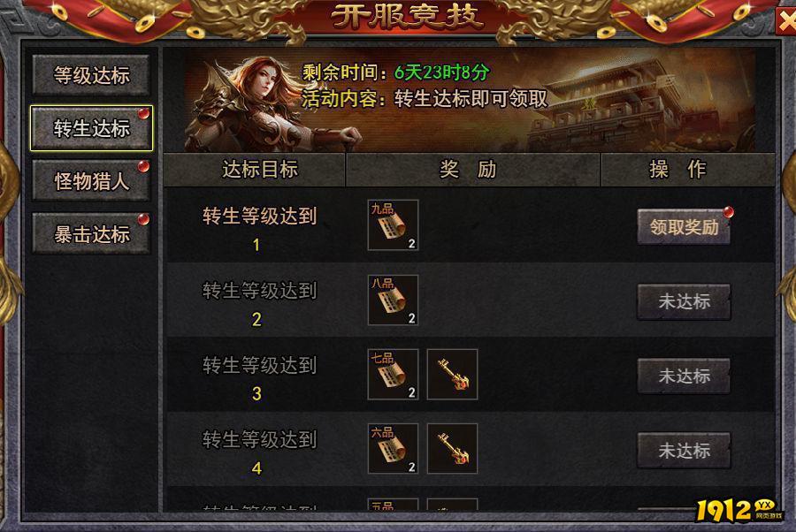This screenshot has height=532, width=796.
Task: Click 未达标 button for rebirth level 2
Action: pyautogui.click(x=684, y=301)
